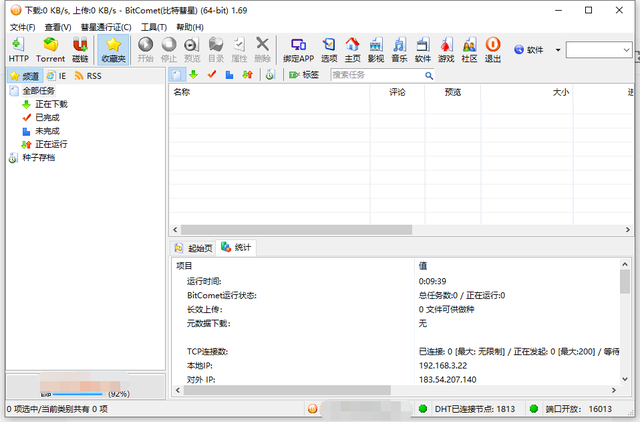Open the Directory (目录) toolbar icon
This screenshot has height=422, width=640.
[216, 50]
